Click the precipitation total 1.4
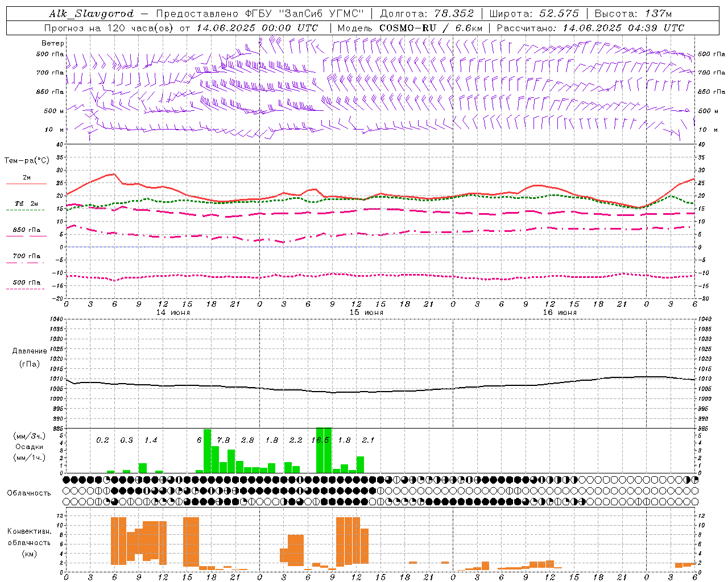This screenshot has width=728, height=582. tap(151, 440)
